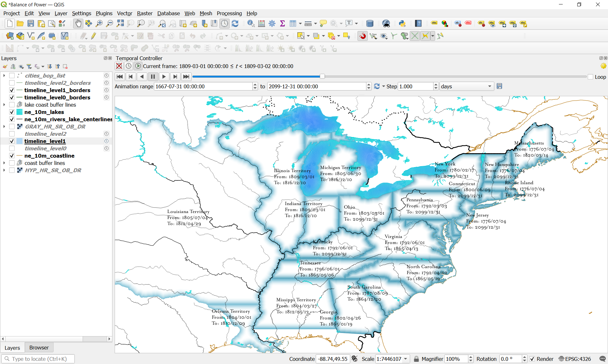Activate the Zoom In tool
The height and width of the screenshot is (364, 608).
point(99,23)
